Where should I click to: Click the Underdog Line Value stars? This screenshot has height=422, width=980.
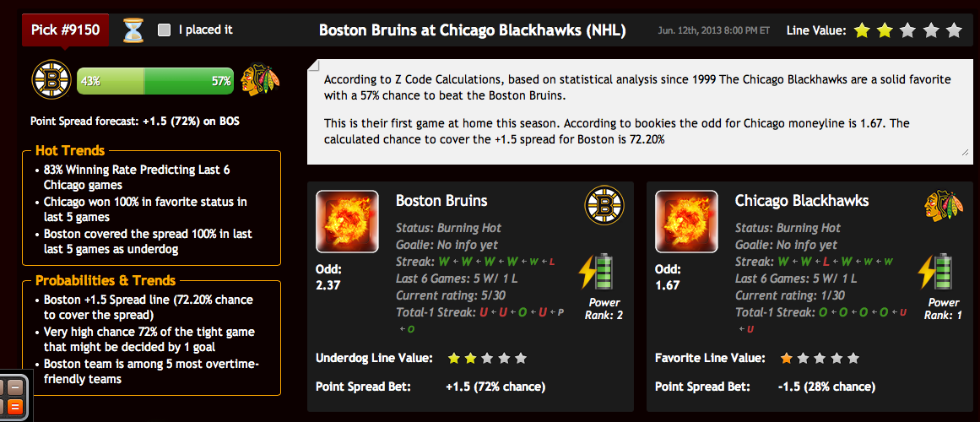point(488,358)
